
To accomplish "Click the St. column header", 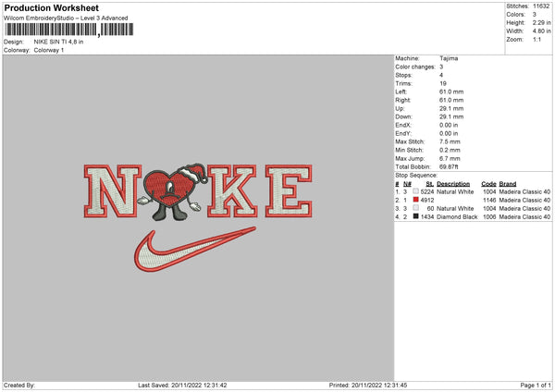I will coord(430,184).
